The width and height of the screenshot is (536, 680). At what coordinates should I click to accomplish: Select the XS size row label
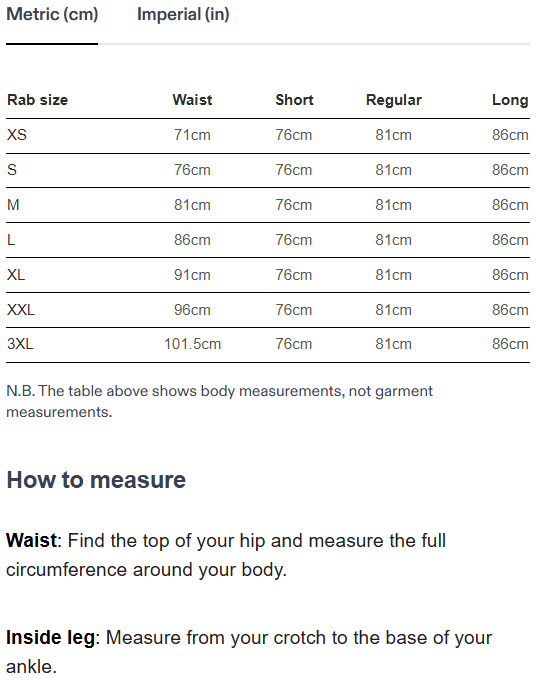point(17,134)
